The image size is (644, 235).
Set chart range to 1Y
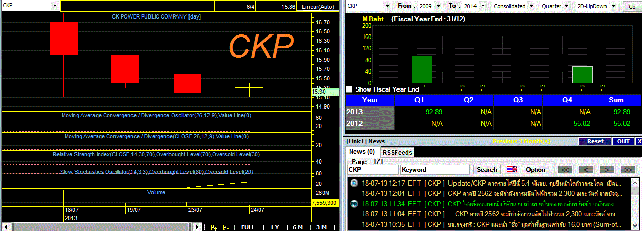click(x=274, y=227)
